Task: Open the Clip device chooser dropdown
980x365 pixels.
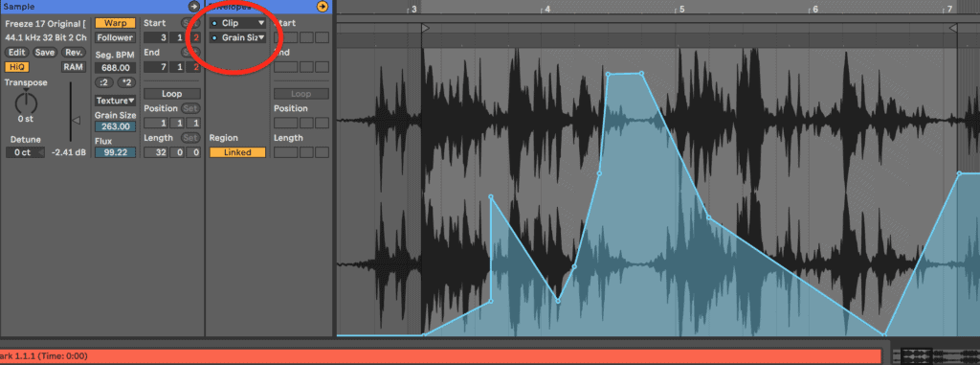Action: pos(237,23)
